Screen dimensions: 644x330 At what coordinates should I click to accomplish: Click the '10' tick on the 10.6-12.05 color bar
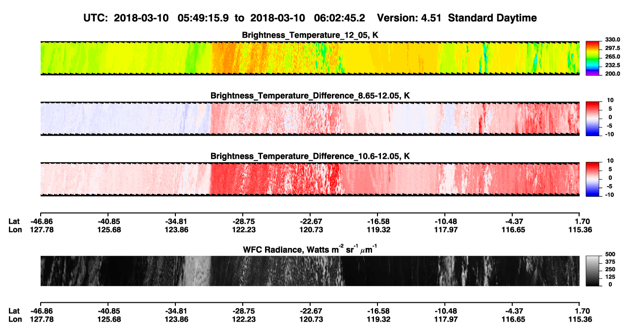610,160
